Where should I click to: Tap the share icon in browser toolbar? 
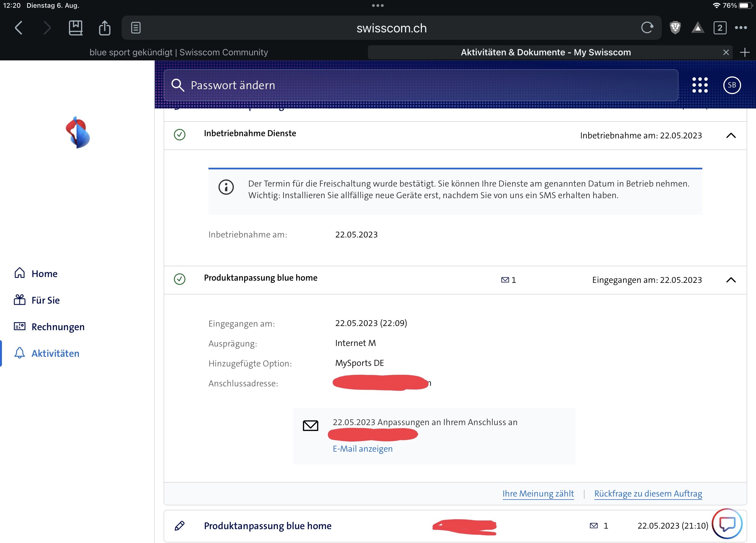[104, 28]
